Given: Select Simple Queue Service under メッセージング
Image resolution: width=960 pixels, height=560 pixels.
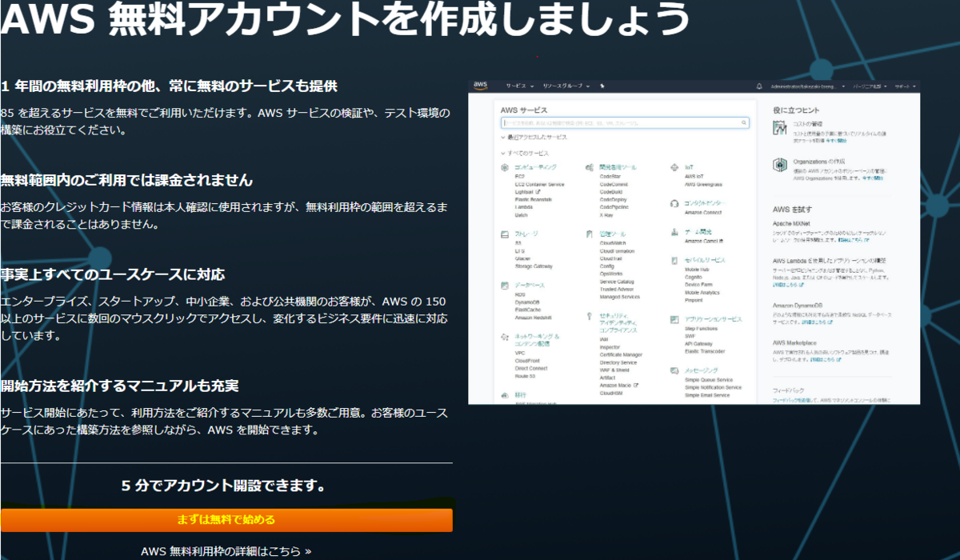Looking at the screenshot, I should tap(710, 380).
